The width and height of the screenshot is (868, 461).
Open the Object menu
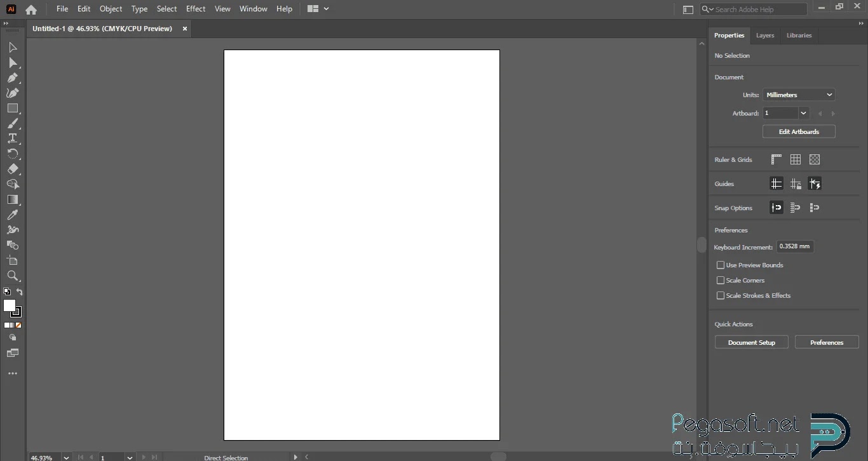[x=111, y=9]
